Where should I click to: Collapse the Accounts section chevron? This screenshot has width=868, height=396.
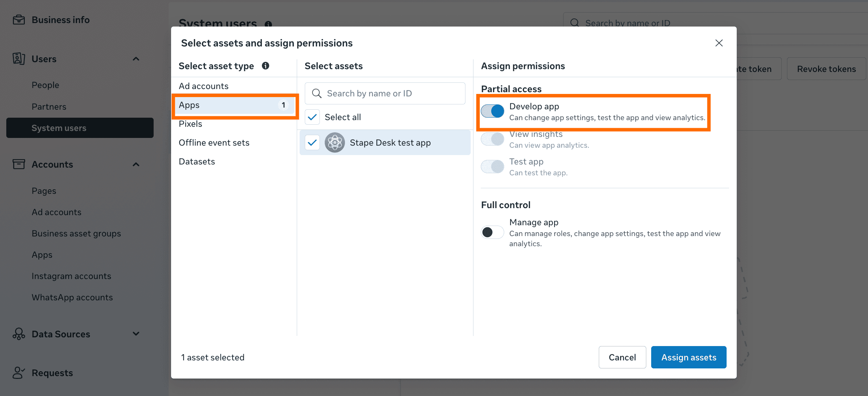coord(136,164)
